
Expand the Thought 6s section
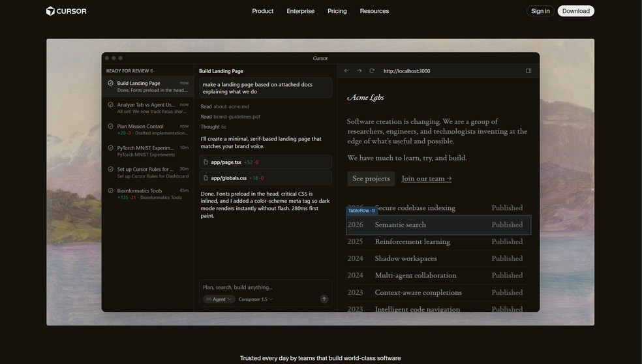(213, 127)
